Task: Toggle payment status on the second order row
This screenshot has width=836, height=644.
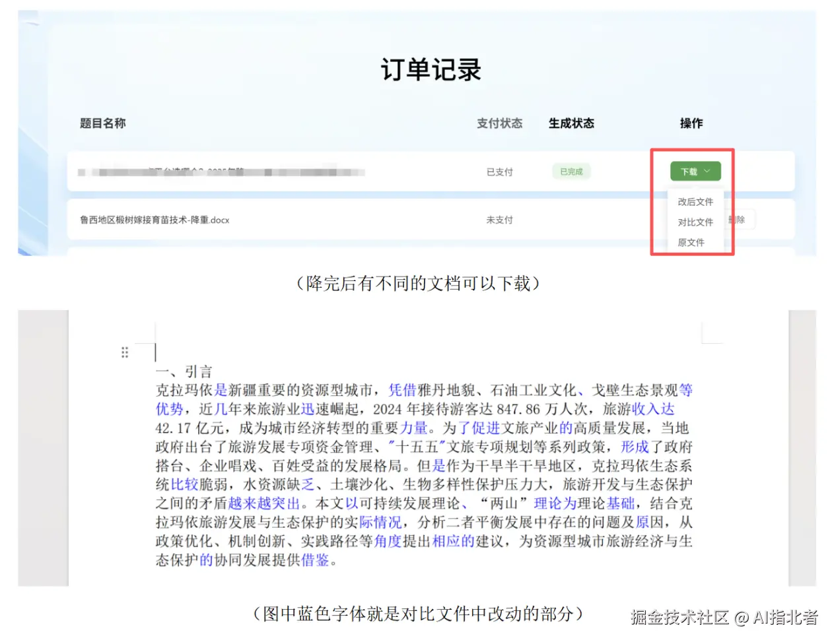Action: (x=500, y=219)
